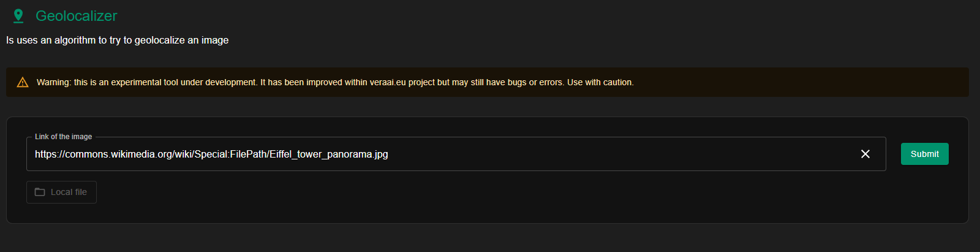
Task: Click the Geolocalizer location pin icon
Action: pyautogui.click(x=18, y=16)
